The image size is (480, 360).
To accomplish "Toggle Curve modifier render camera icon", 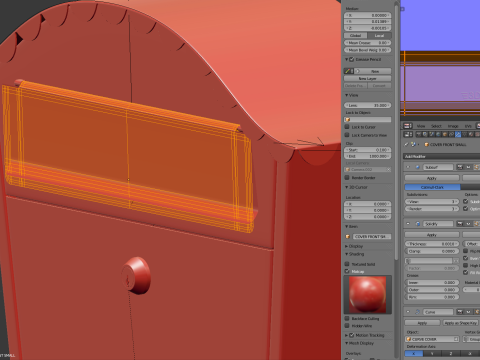I will [460, 312].
